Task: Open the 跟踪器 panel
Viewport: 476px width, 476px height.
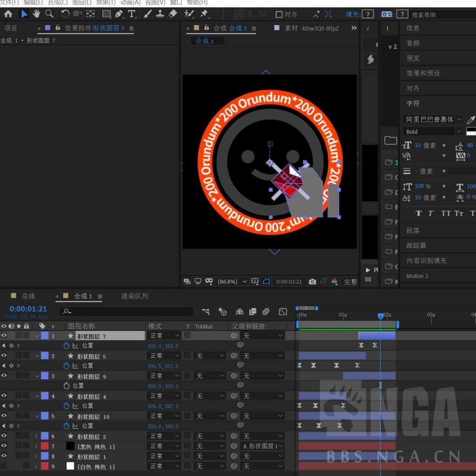Action: click(x=416, y=245)
